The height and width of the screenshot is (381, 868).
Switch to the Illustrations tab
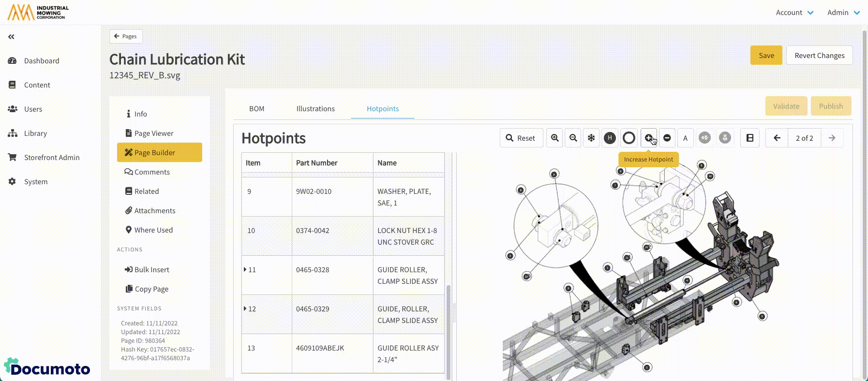315,109
